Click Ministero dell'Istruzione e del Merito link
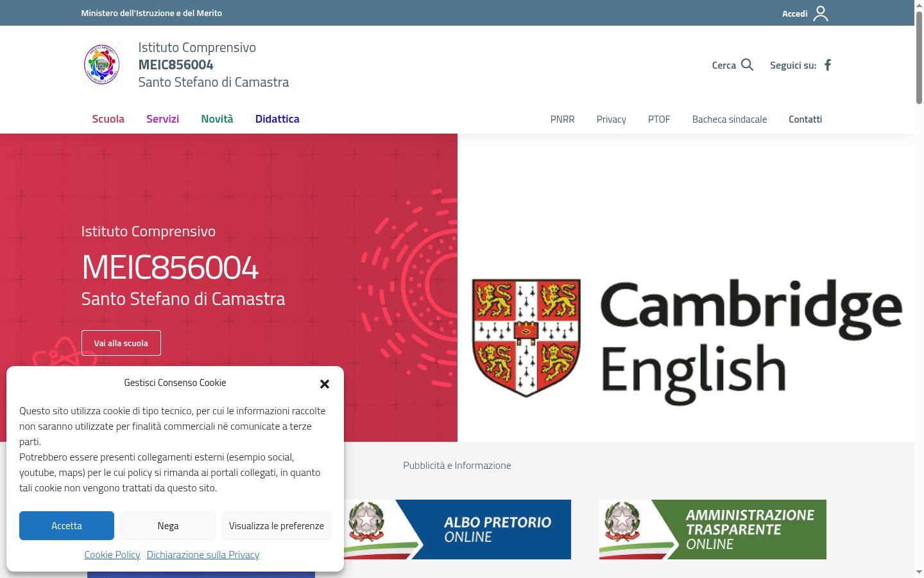Screen dimensions: 924x578 click(151, 13)
